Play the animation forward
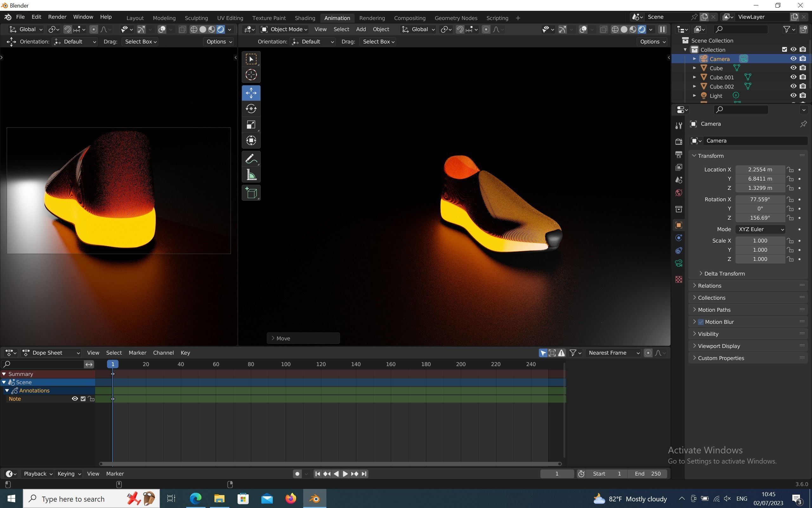The width and height of the screenshot is (812, 508). click(x=345, y=474)
